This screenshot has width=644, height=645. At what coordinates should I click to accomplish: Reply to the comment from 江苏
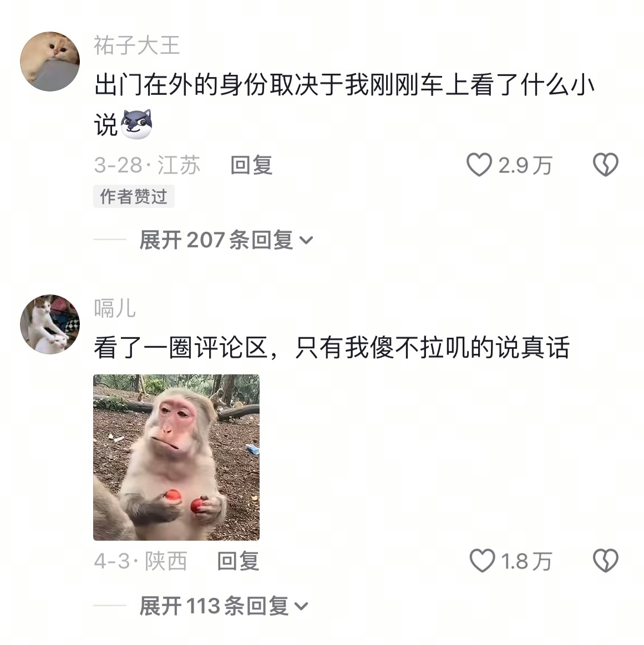[x=251, y=165]
